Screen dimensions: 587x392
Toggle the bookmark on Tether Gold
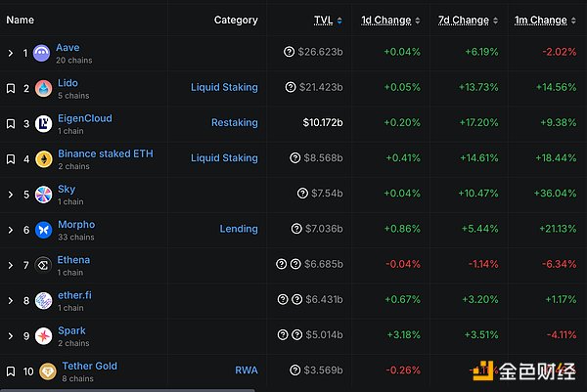[11, 370]
